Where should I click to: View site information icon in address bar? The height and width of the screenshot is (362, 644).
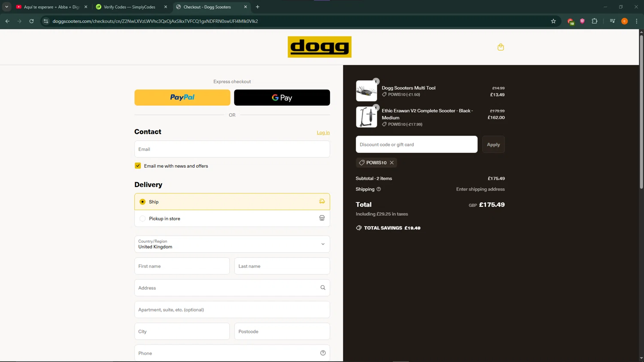[x=46, y=21]
